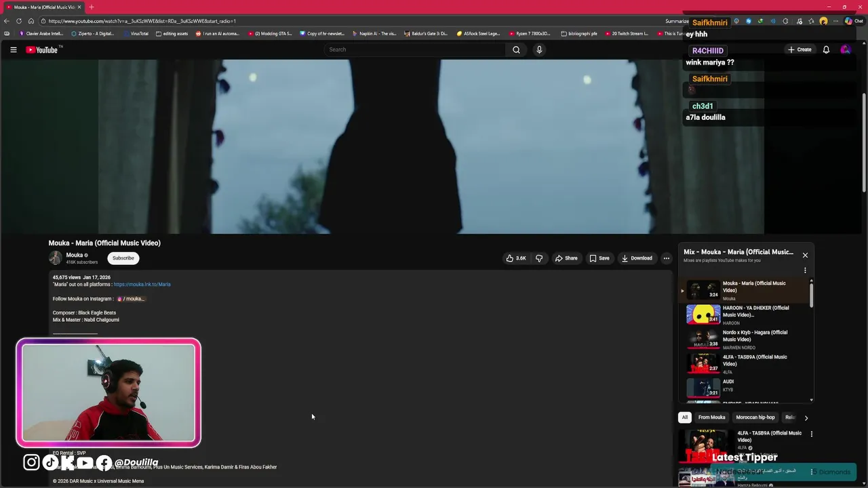
Task: Open the VirusTotal bookmark
Action: coord(136,33)
